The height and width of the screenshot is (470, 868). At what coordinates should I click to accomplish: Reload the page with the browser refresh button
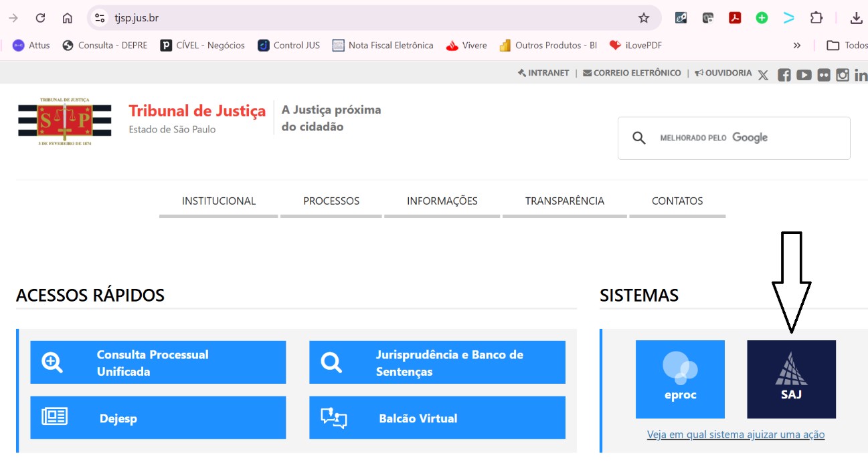tap(40, 18)
